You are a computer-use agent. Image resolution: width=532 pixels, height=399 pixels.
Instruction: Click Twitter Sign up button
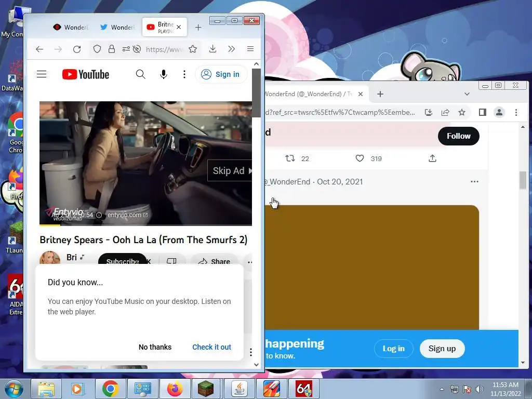442,349
